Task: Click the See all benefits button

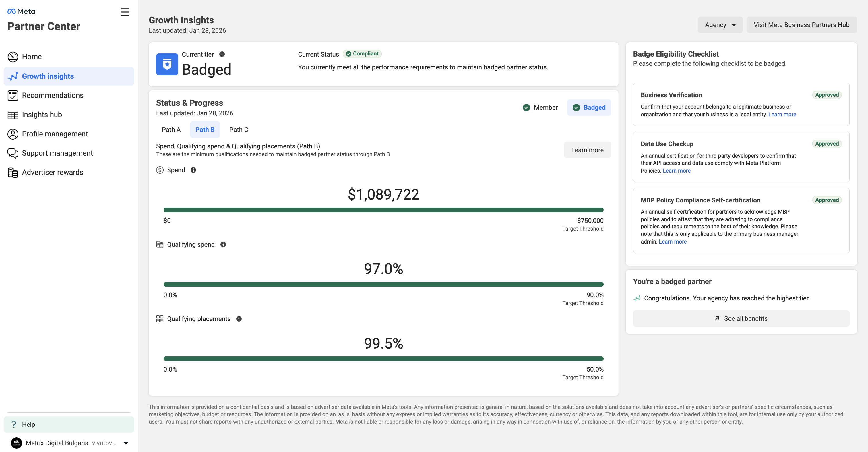Action: point(741,318)
